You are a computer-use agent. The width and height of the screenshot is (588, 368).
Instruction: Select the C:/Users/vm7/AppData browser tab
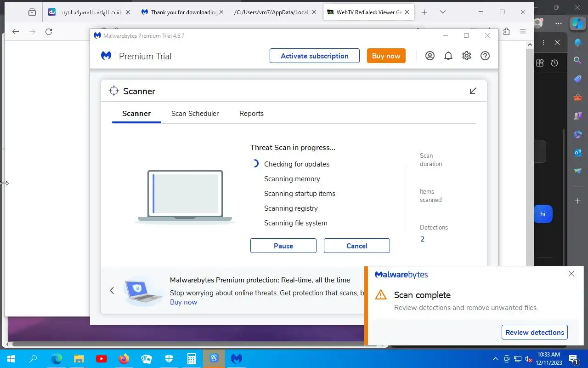[274, 12]
